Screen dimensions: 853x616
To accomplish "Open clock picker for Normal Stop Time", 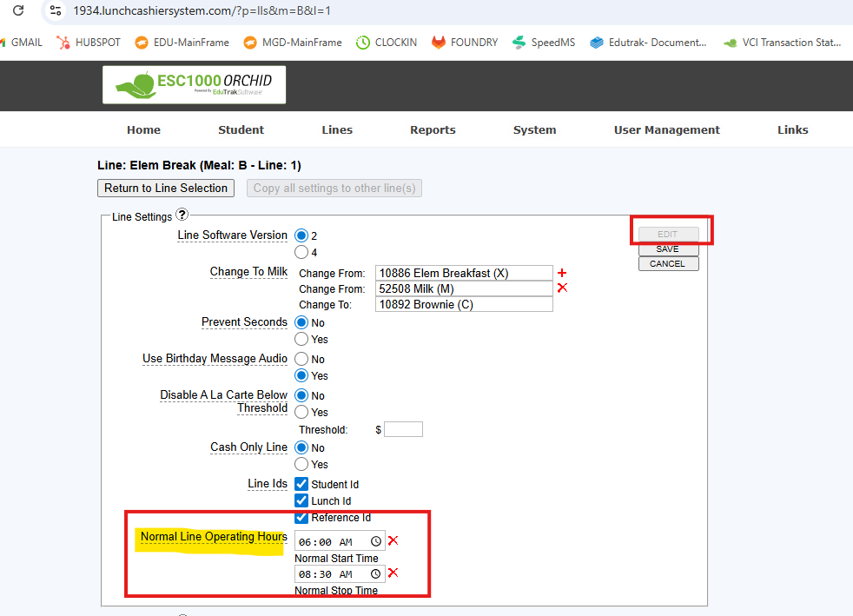I will pos(375,573).
